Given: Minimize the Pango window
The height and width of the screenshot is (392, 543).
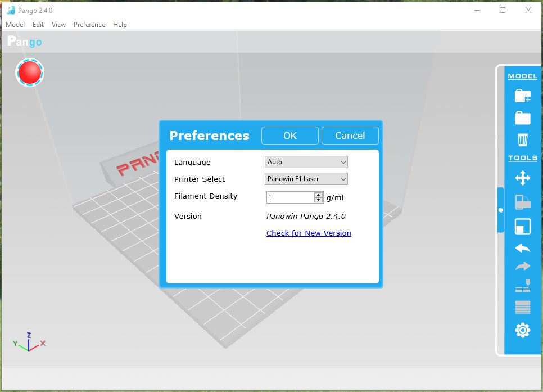Looking at the screenshot, I should 477,10.
